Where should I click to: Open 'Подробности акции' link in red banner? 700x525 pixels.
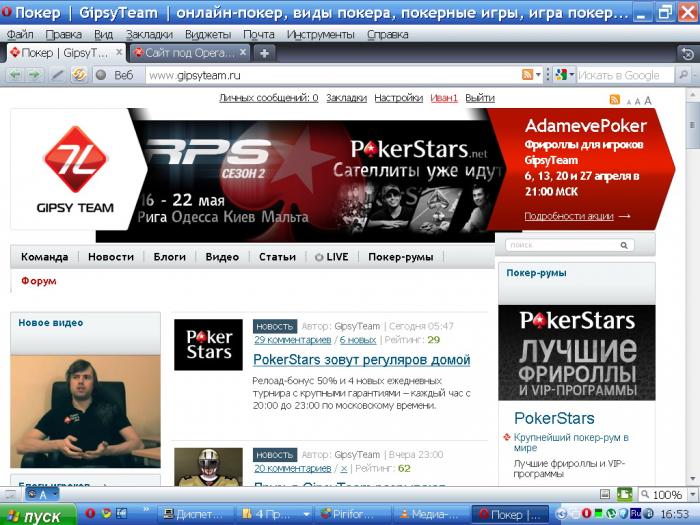(569, 216)
